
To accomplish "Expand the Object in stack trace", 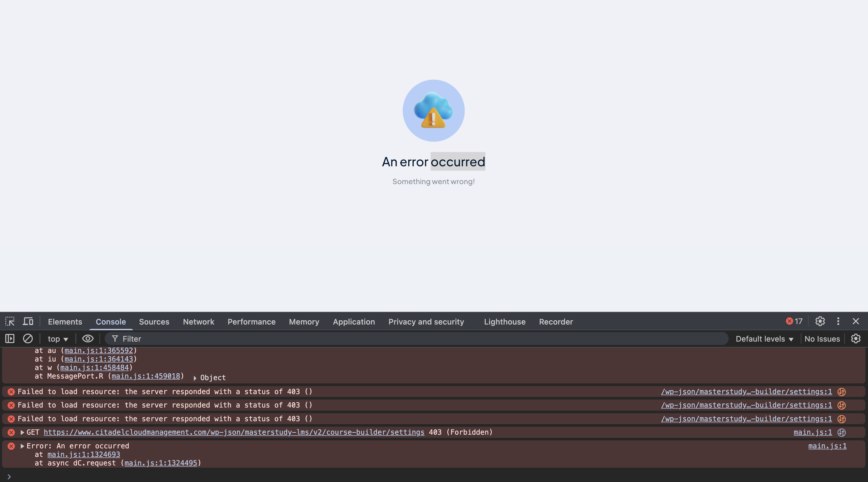I will tap(195, 378).
